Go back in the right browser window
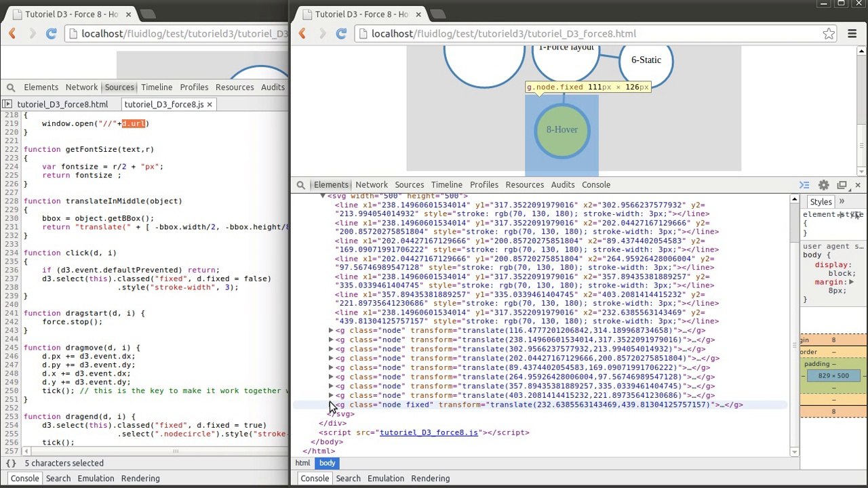Screen dimensions: 868x488 point(302,34)
